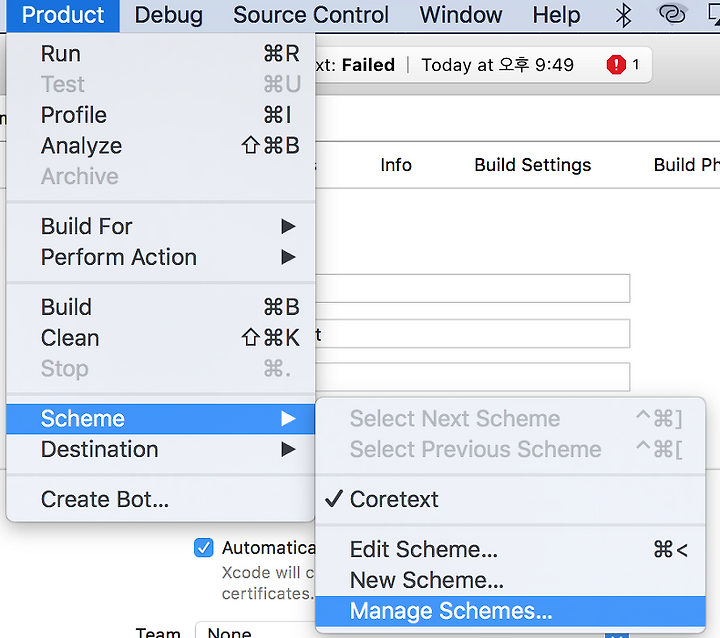
Task: Switch to the Info tab
Action: pos(396,165)
